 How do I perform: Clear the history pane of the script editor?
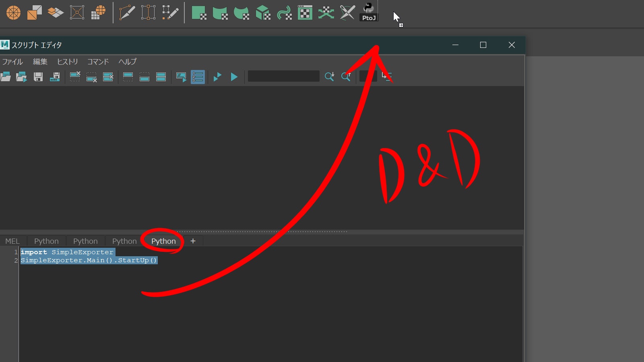[x=75, y=76]
